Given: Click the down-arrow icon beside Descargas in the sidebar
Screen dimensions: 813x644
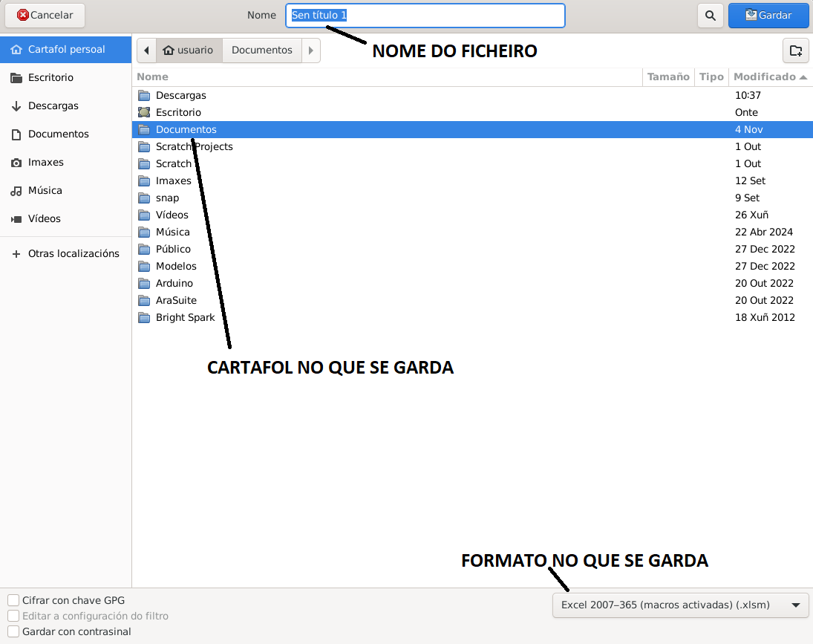Looking at the screenshot, I should coord(16,106).
